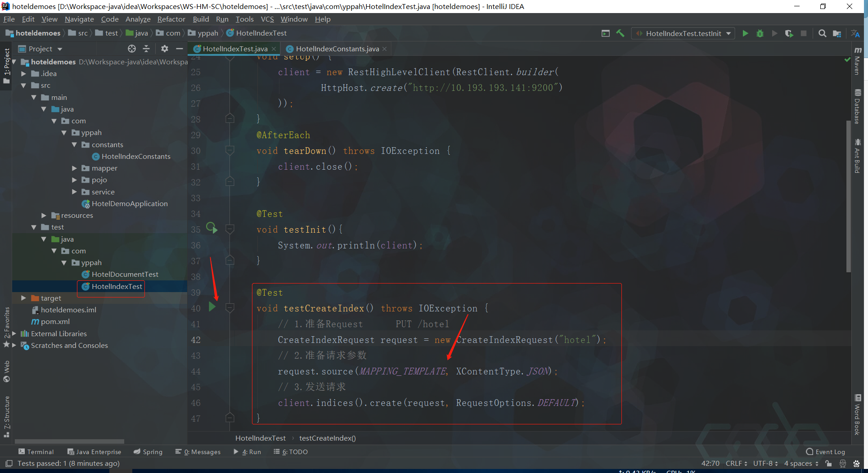This screenshot has width=868, height=473.
Task: Click the Baidu paw icon in status bar
Action: [x=856, y=464]
